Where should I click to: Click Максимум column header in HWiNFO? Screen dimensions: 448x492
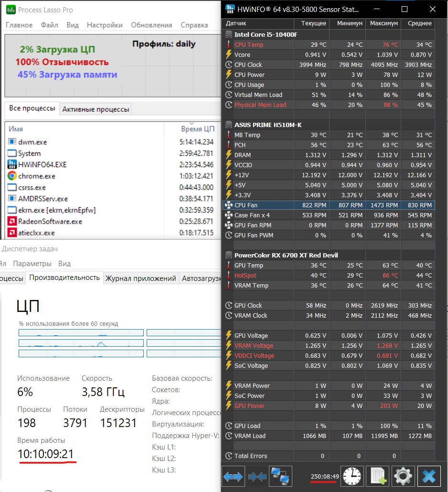click(384, 23)
